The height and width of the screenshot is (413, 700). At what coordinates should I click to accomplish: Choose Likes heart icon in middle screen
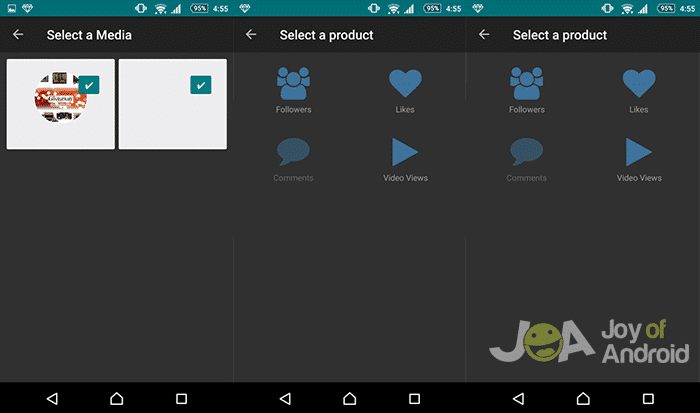click(405, 83)
